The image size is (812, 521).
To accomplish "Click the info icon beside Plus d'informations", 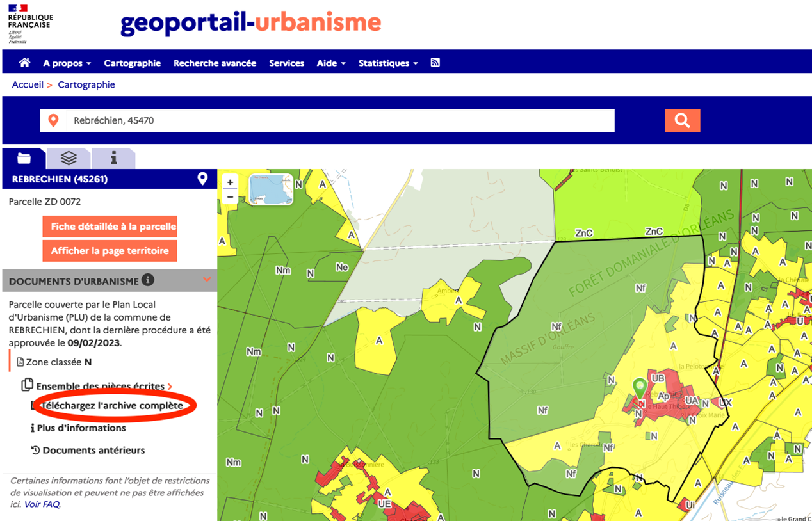I will [33, 428].
